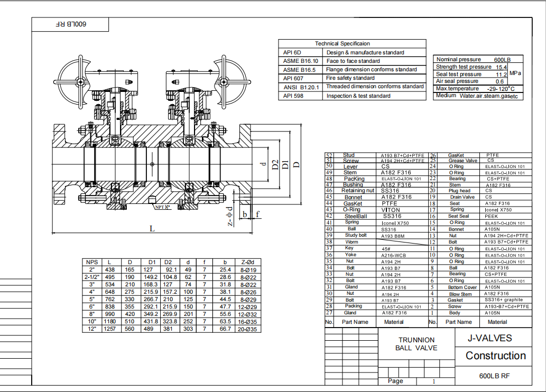Select the 'API 607' cell
The width and height of the screenshot is (546, 392).
pos(293,78)
